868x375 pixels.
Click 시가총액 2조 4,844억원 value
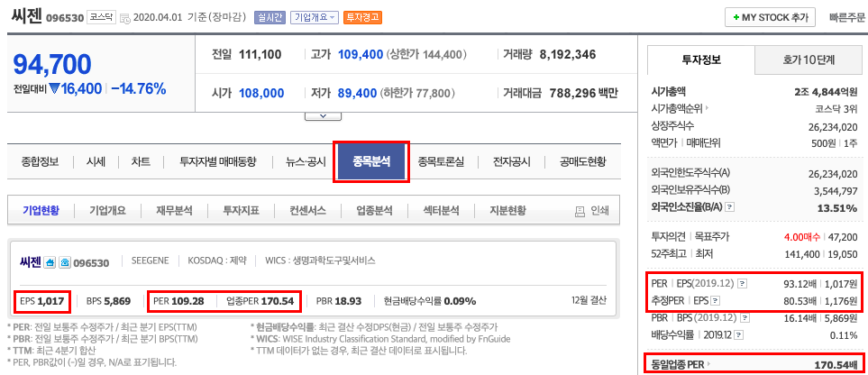[826, 91]
